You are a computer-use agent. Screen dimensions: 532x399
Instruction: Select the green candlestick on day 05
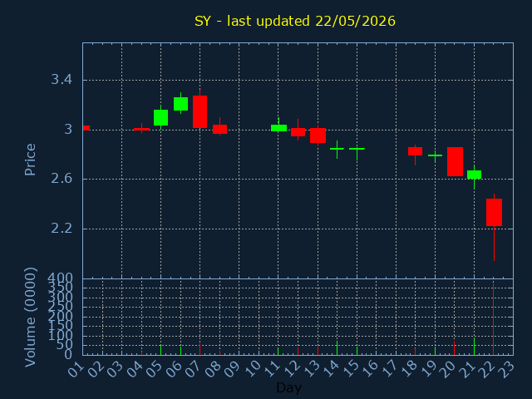pos(160,117)
